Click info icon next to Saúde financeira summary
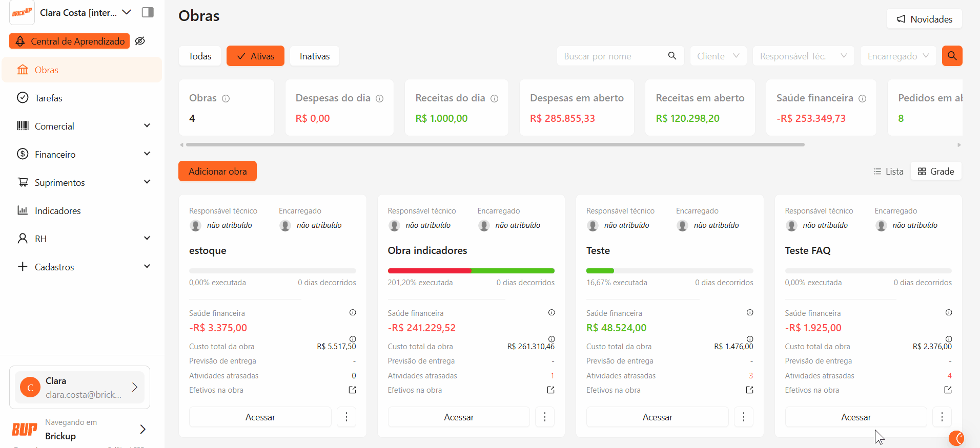Screen dimensions: 980x448 pos(863,98)
